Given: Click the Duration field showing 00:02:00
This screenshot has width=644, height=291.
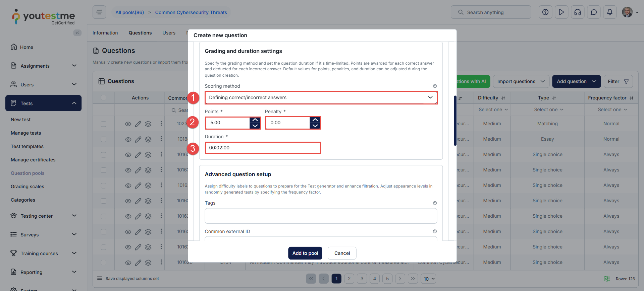Looking at the screenshot, I should [263, 148].
